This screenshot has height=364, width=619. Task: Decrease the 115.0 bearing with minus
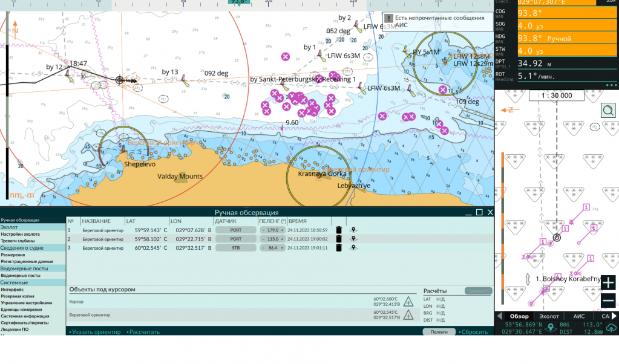tap(264, 239)
